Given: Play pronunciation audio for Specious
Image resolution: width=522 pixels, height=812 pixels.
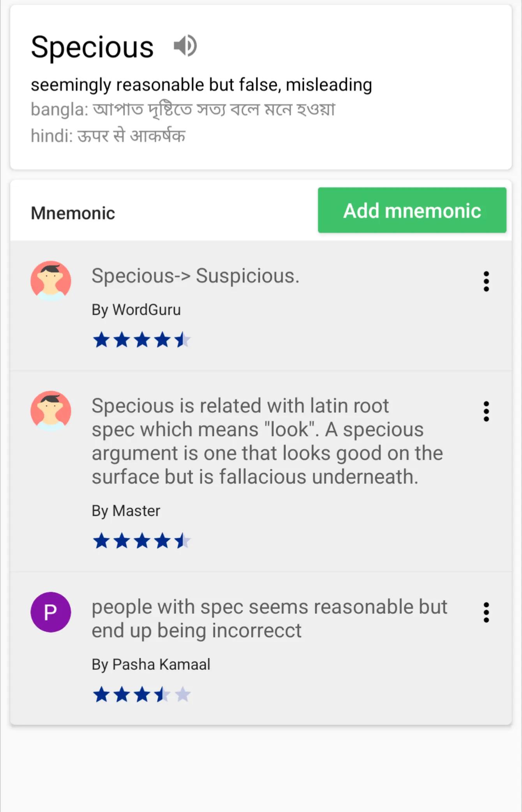Looking at the screenshot, I should tap(185, 46).
